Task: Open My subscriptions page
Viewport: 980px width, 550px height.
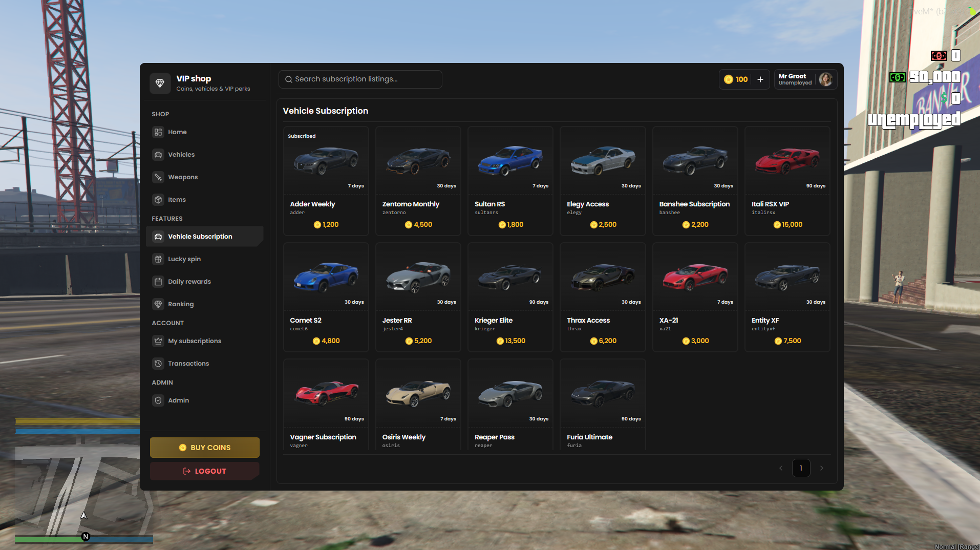Action: 205,341
